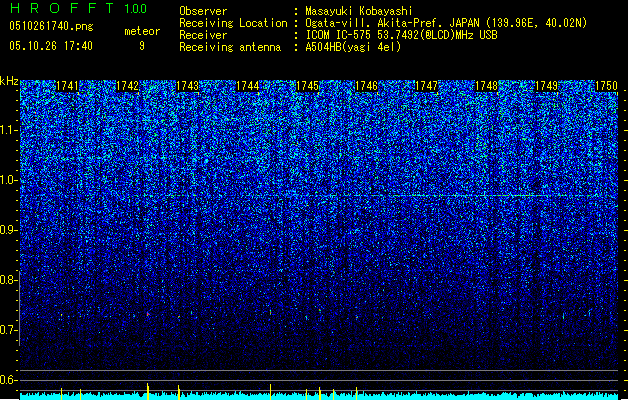This screenshot has width=629, height=400.
Task: Click the A504HB(yagi 4el) antenna text
Action: pos(353,47)
